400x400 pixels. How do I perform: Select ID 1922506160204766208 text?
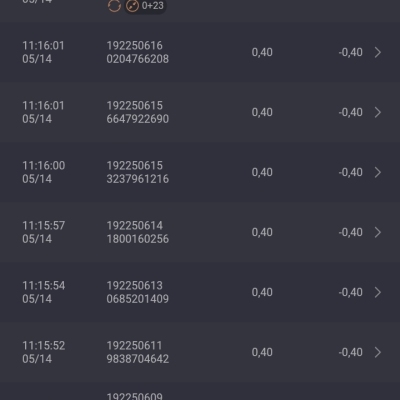(x=138, y=52)
